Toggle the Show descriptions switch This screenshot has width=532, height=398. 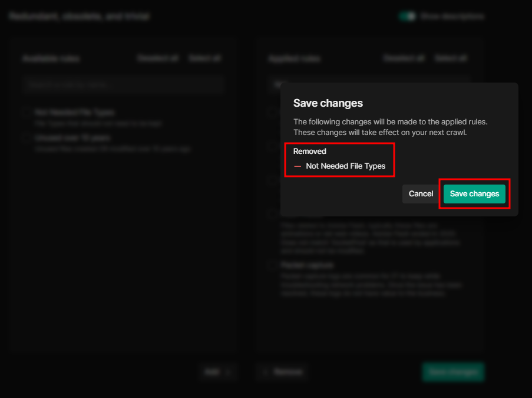click(x=407, y=17)
